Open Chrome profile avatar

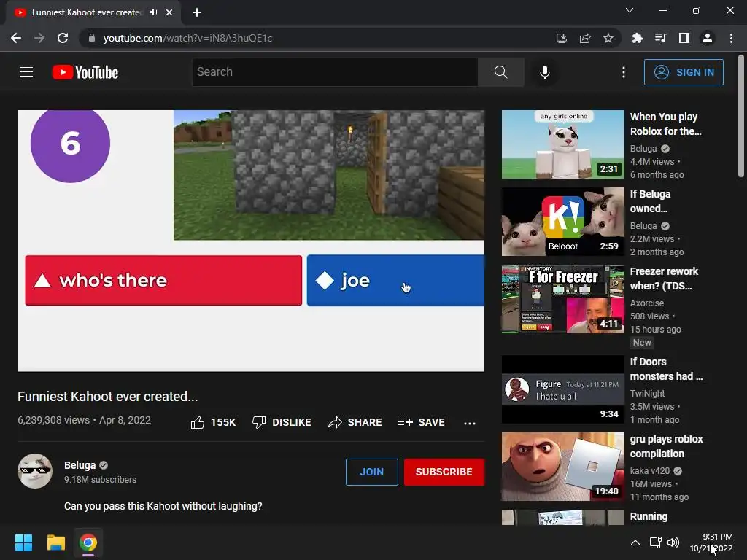(x=708, y=38)
